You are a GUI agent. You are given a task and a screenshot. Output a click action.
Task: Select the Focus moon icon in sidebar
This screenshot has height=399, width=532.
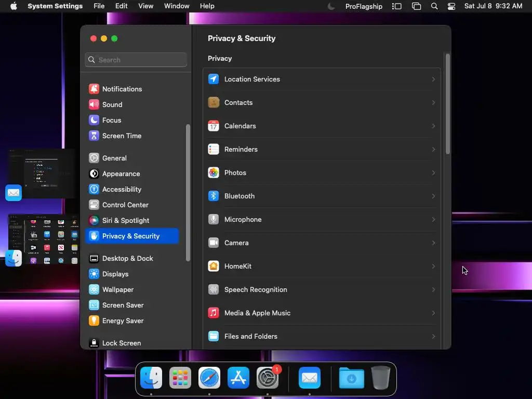tap(94, 120)
